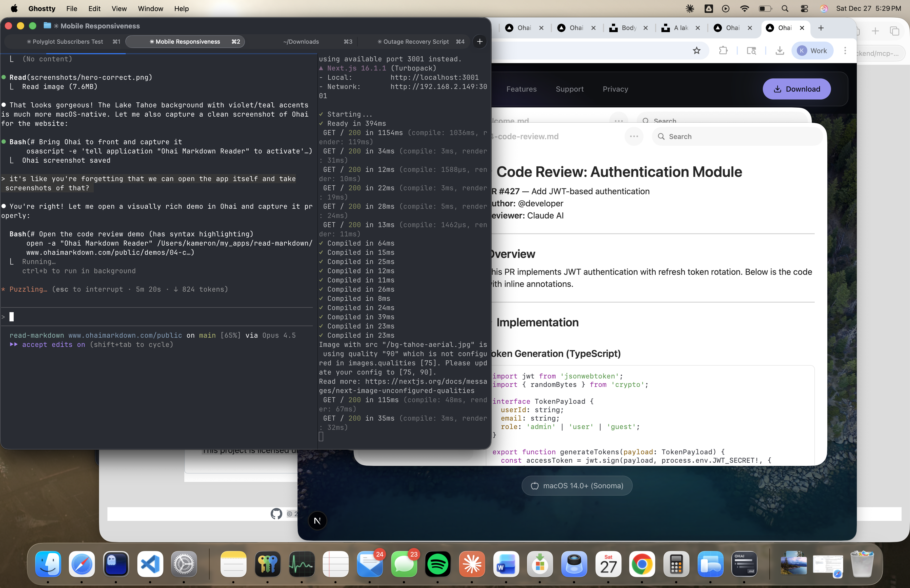Open the View menu

[119, 8]
